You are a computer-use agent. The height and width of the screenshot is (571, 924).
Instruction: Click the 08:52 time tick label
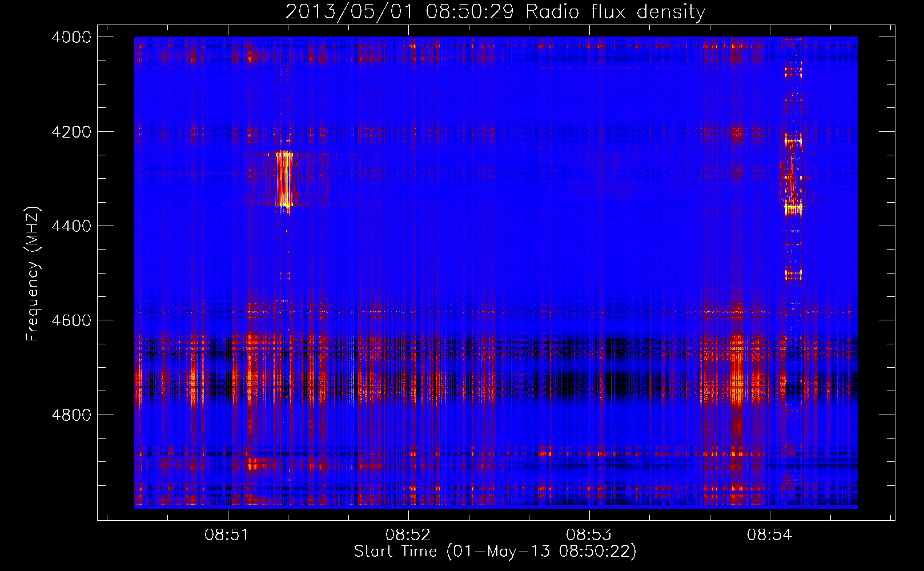tap(408, 534)
